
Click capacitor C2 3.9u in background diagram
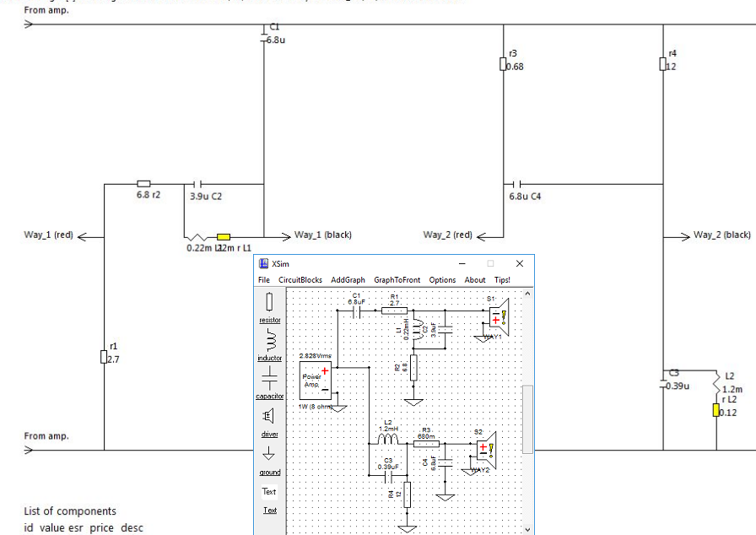pyautogui.click(x=197, y=184)
